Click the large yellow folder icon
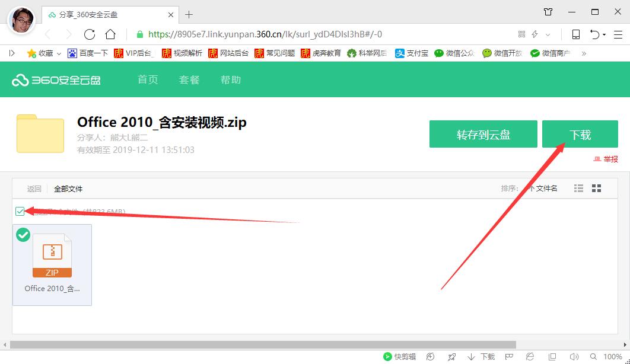Screen dimensions: 630x364 pos(40,133)
